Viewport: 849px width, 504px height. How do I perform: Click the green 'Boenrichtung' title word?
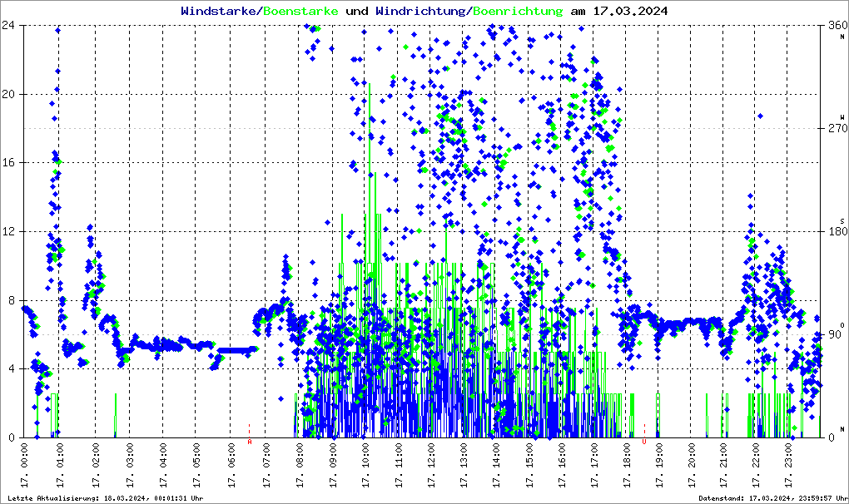point(518,11)
